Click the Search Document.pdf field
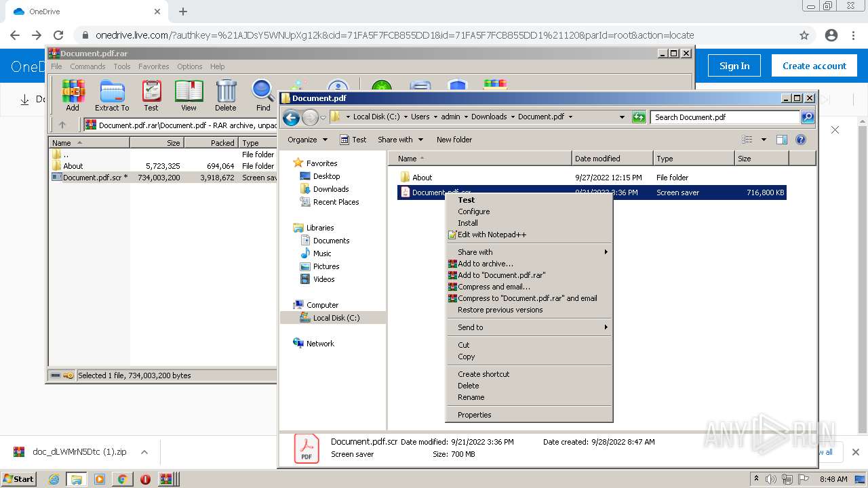 [725, 117]
